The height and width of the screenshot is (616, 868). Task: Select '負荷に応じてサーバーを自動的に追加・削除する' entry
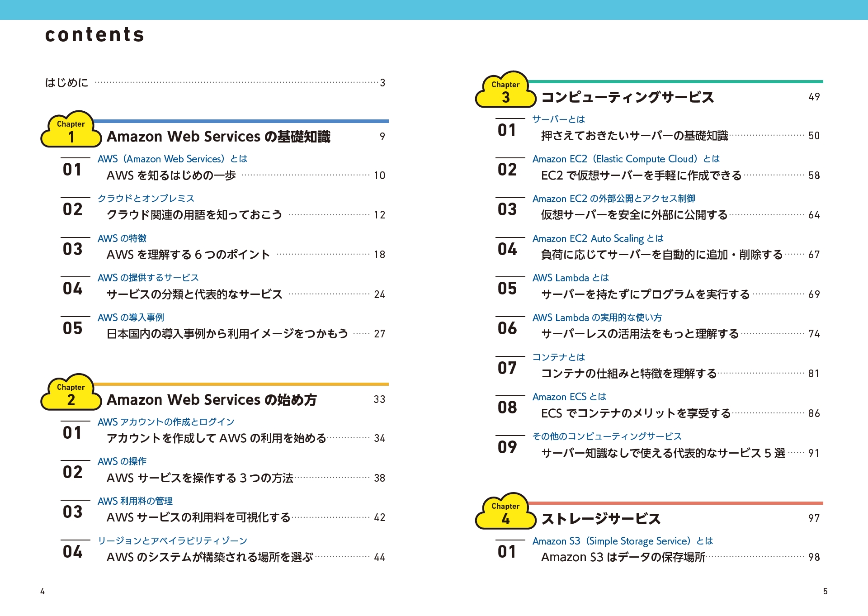[662, 254]
